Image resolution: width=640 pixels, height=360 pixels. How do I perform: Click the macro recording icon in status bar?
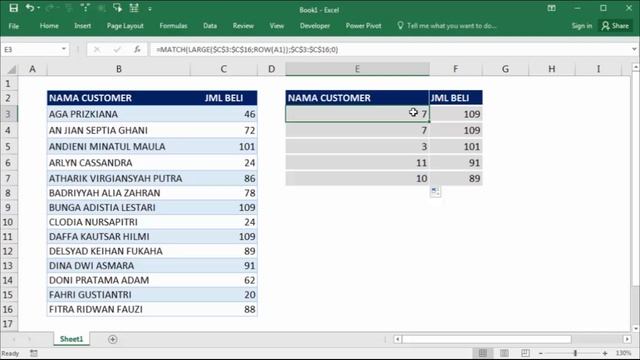33,353
